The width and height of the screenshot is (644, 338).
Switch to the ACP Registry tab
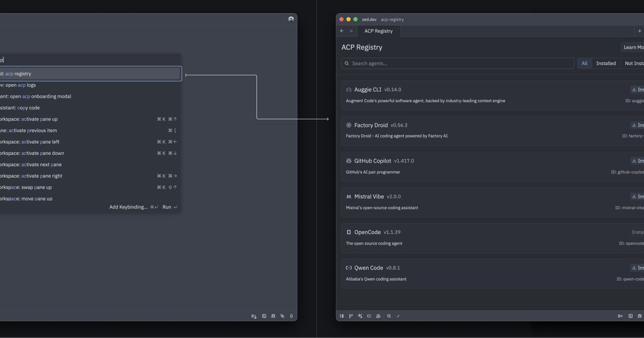pyautogui.click(x=379, y=31)
